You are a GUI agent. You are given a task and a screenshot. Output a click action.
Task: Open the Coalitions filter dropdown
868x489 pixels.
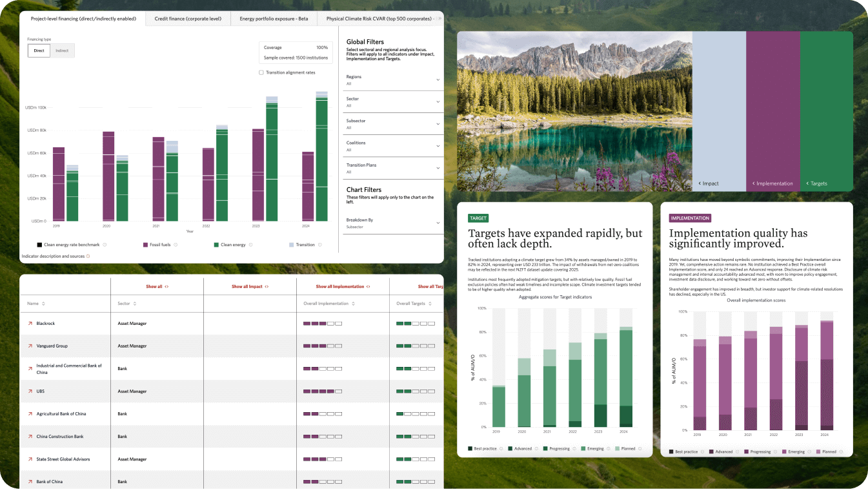(437, 145)
